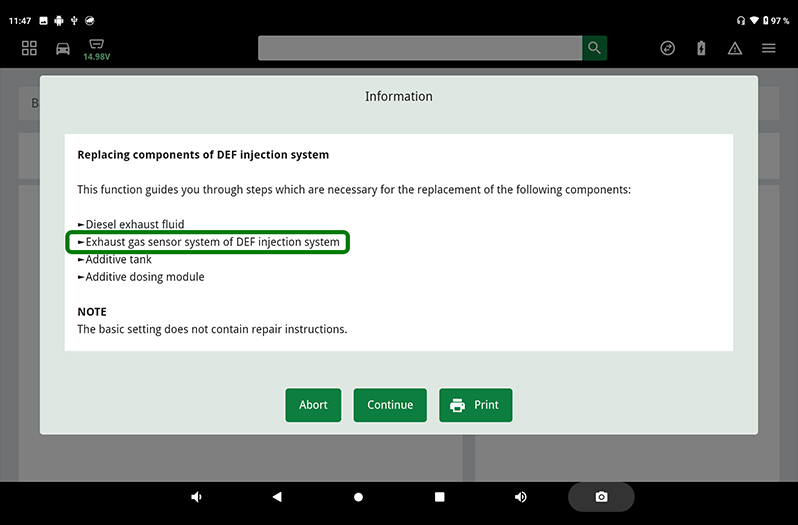The width and height of the screenshot is (798, 525).
Task: Tap the Additive dosing module list item
Action: 144,277
